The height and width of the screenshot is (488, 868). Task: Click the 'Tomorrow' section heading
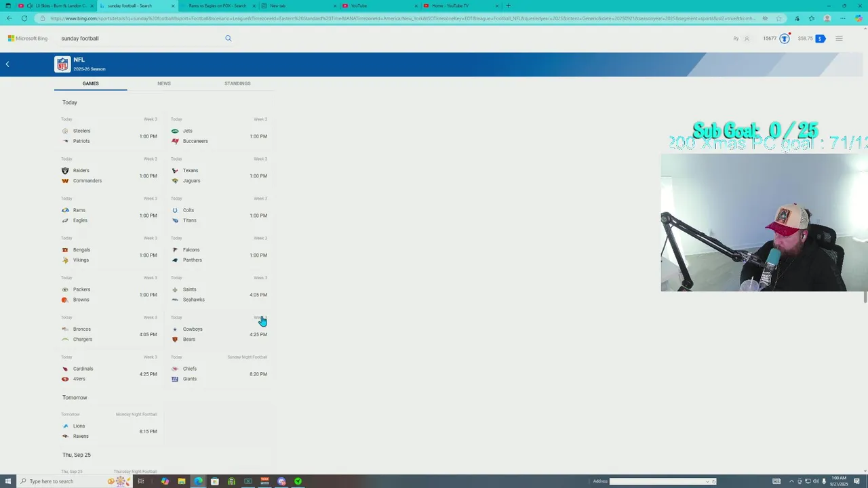pos(75,398)
